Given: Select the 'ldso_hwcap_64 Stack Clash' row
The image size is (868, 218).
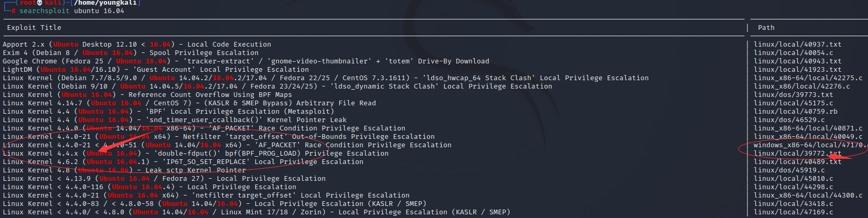Looking at the screenshot, I should (326, 78).
